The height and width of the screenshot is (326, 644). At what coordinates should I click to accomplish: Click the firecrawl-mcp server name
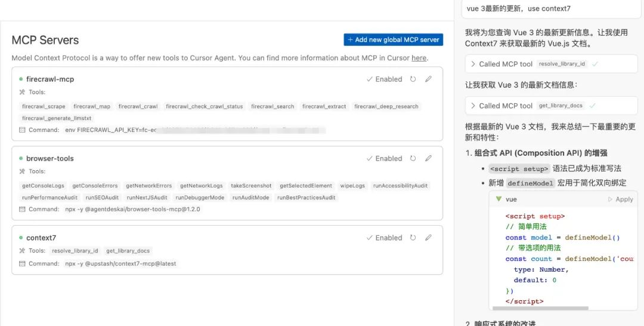[50, 79]
